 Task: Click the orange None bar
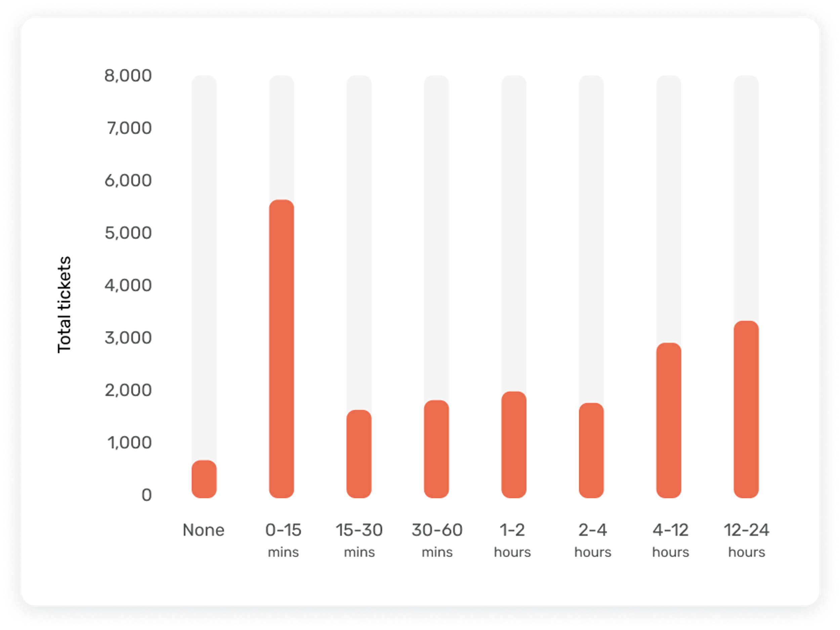click(204, 479)
